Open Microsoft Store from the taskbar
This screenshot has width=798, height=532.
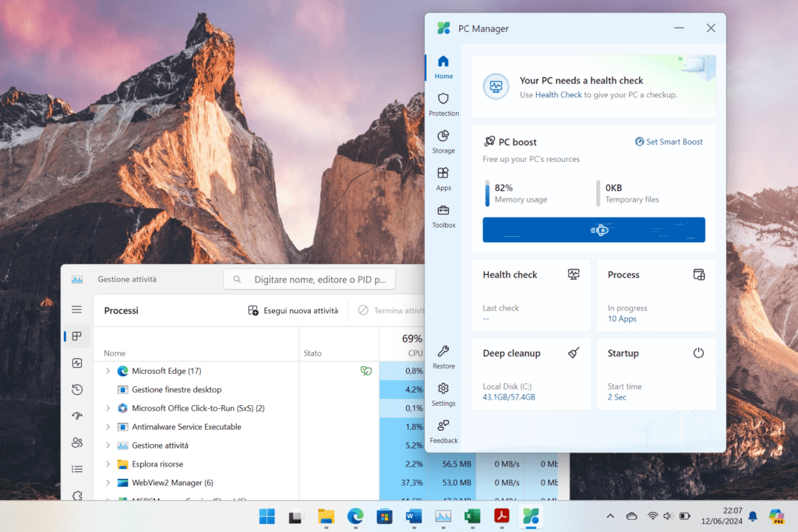[x=385, y=516]
